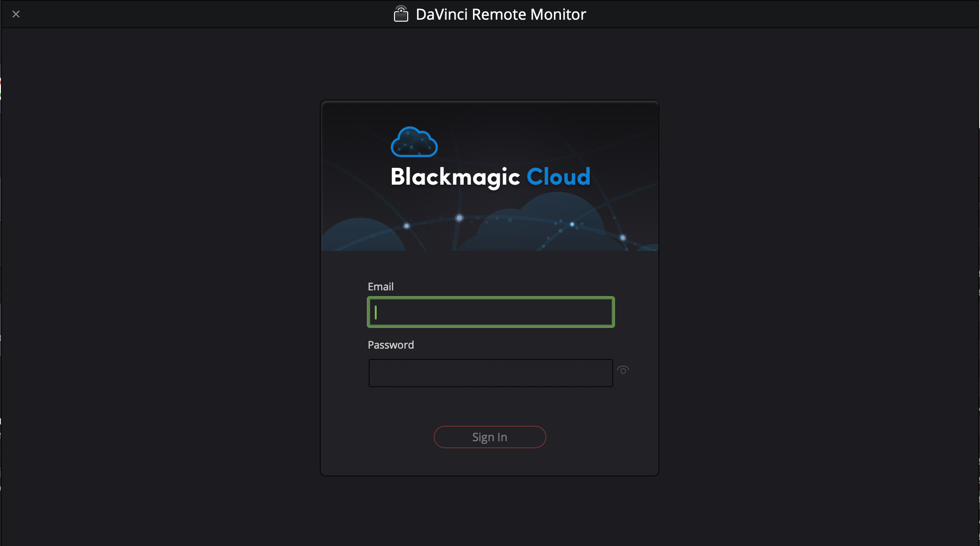Click the "DaVinci Remote Monitor" title text
The height and width of the screenshot is (546, 980).
[501, 14]
